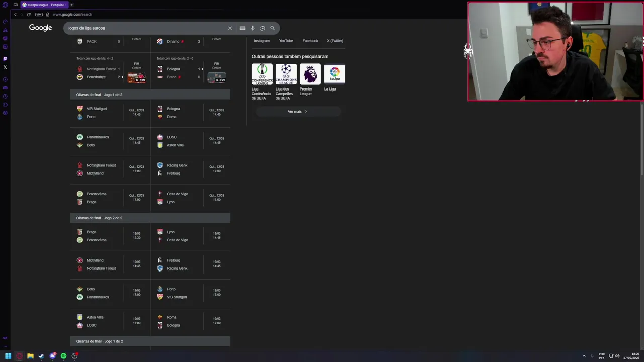Open Betis vs Panathinaikos 19/03 match
The height and width of the screenshot is (362, 644).
point(110,293)
